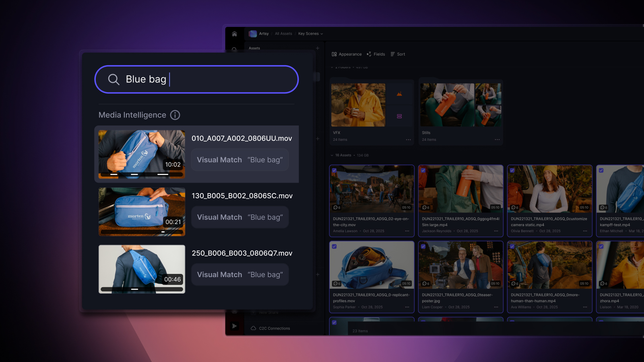Screen dimensions: 644x362
Task: Click the C2C Connections cloud icon
Action: [x=253, y=328]
